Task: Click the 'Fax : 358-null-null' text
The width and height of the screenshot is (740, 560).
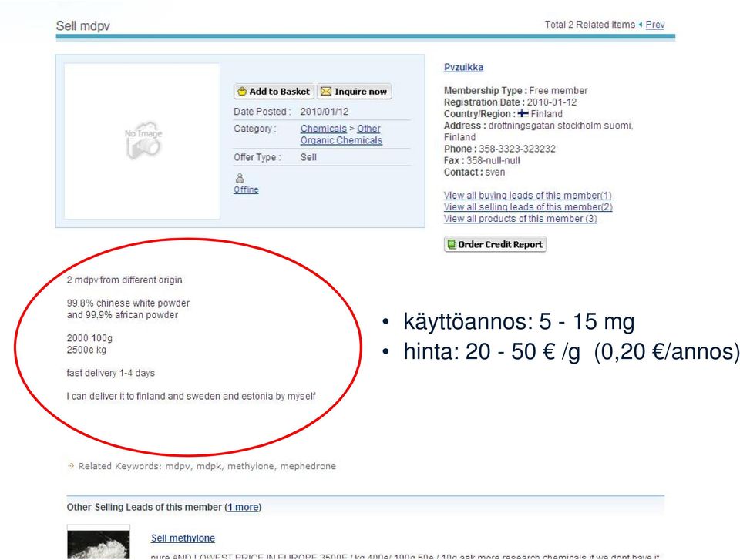Action: point(482,160)
